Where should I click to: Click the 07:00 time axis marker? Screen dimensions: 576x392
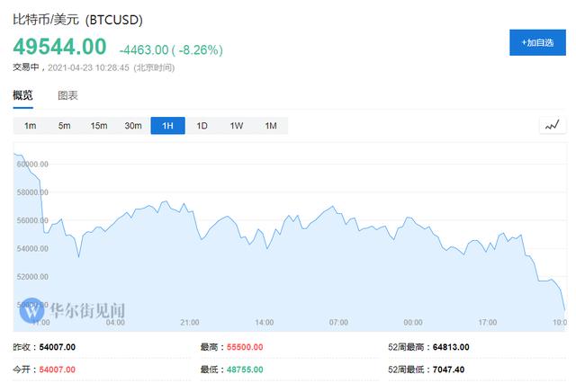(338, 322)
